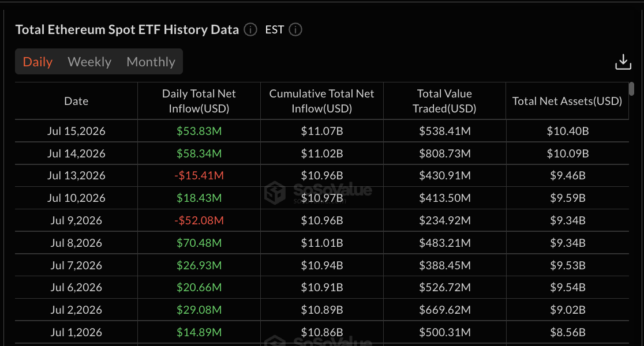Click the $808.73M value traded cell
644x346 pixels.
[x=445, y=153]
